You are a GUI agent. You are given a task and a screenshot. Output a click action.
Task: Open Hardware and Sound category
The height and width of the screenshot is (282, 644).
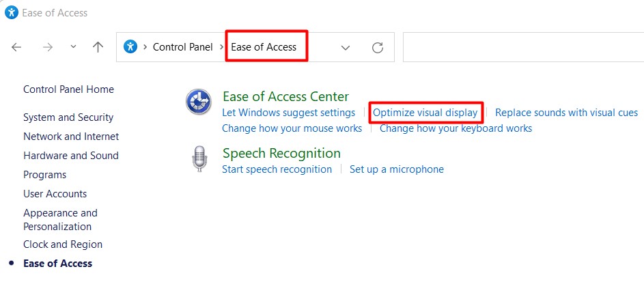[x=71, y=156]
